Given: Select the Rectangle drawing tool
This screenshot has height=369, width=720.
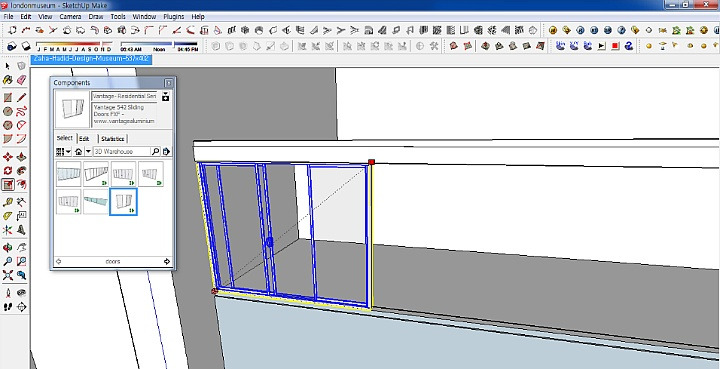Looking at the screenshot, I should tap(7, 98).
